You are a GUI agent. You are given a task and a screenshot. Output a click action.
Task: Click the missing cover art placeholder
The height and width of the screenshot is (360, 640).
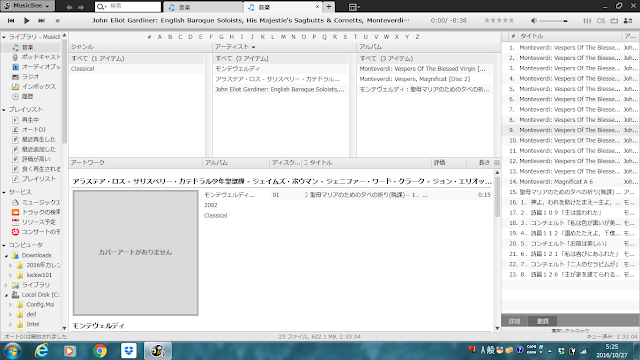136,253
